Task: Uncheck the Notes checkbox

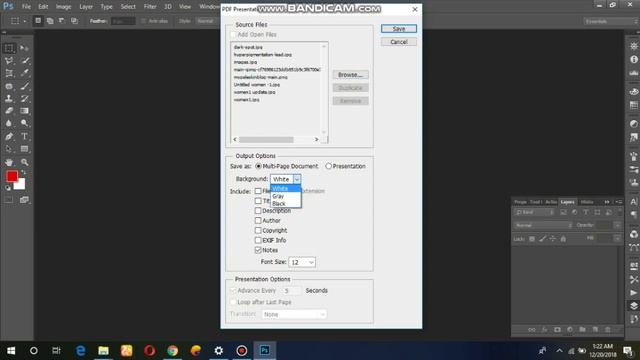Action: (258, 250)
